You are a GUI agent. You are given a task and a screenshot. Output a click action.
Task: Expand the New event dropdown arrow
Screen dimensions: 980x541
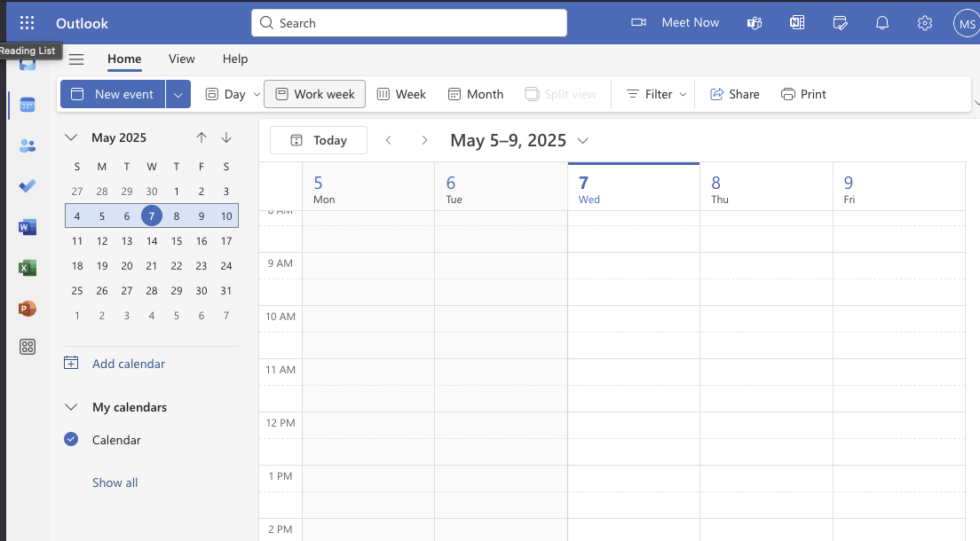tap(178, 94)
